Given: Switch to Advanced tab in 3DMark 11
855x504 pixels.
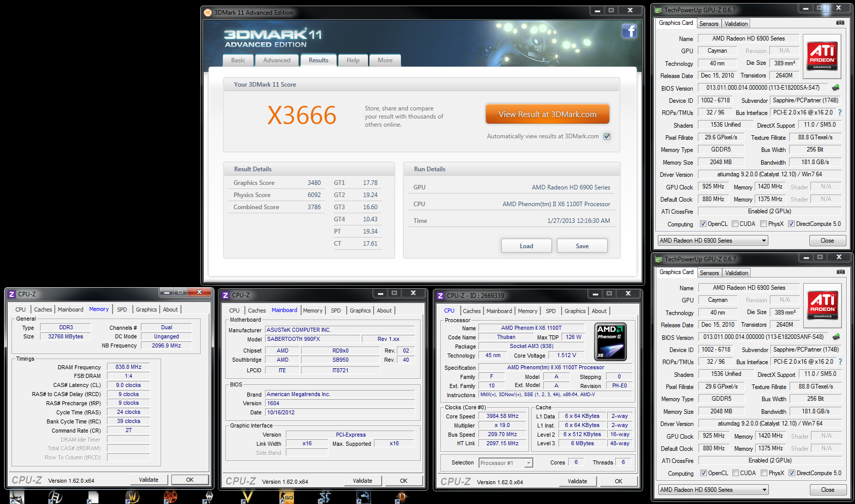Looking at the screenshot, I should point(277,60).
